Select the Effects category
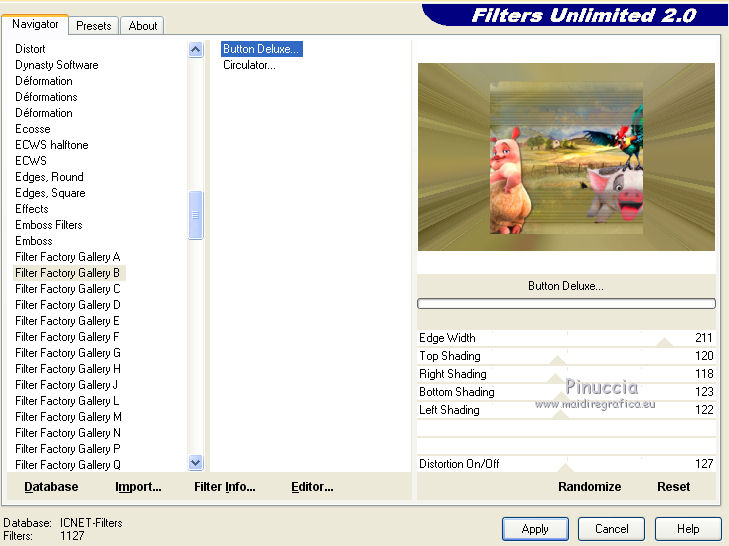Screen dimensions: 729x546 pos(32,209)
